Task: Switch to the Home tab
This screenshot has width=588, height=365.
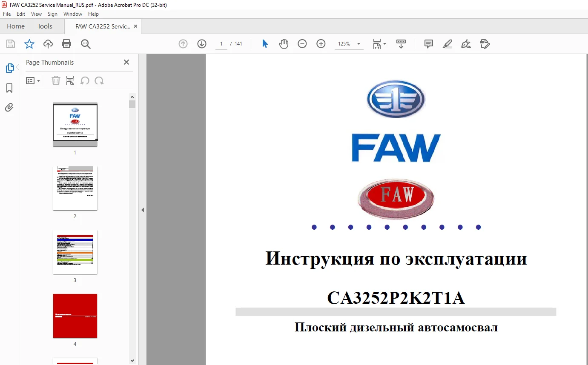Action: click(x=16, y=26)
